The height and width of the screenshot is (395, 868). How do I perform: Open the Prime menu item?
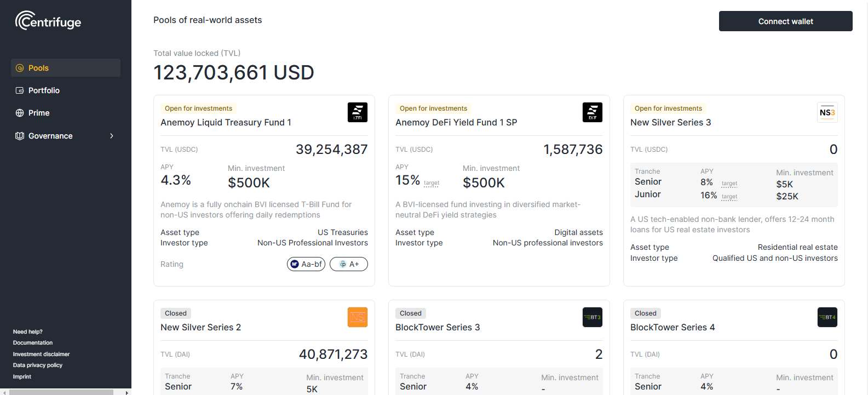[x=66, y=113]
